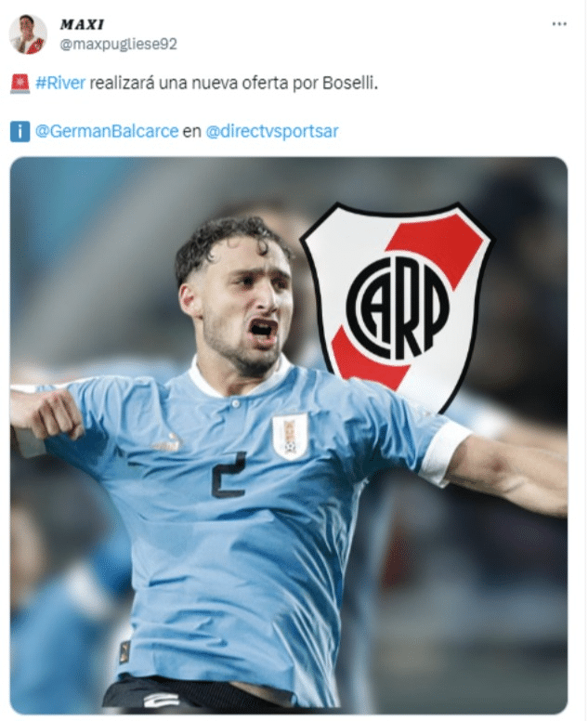588x721 pixels.
Task: Click the Puma logo on the jersey
Action: [x=167, y=443]
